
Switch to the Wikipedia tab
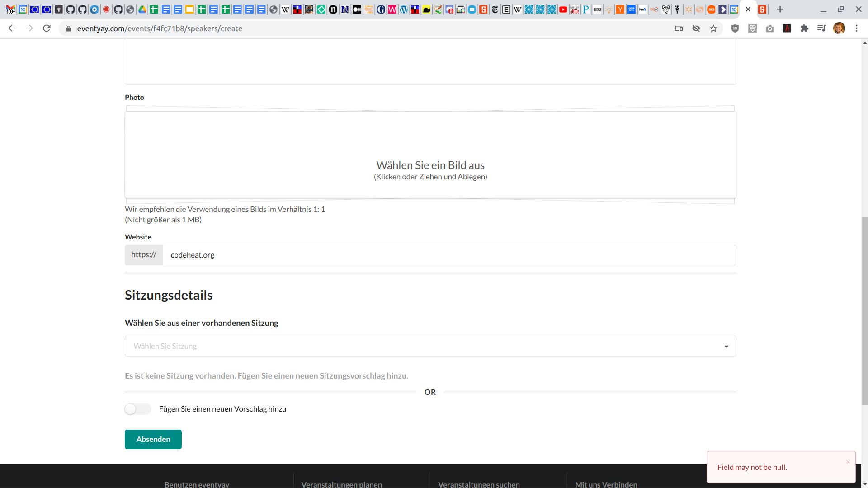(518, 9)
